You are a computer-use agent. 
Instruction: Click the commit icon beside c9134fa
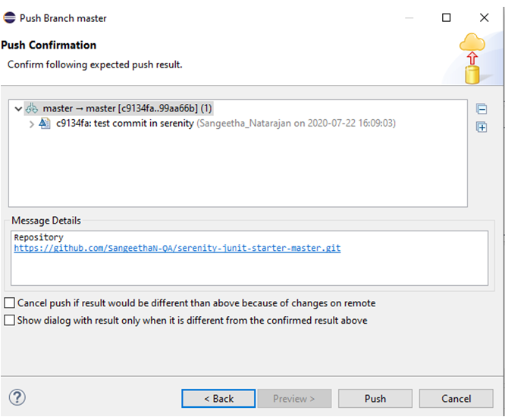[45, 124]
